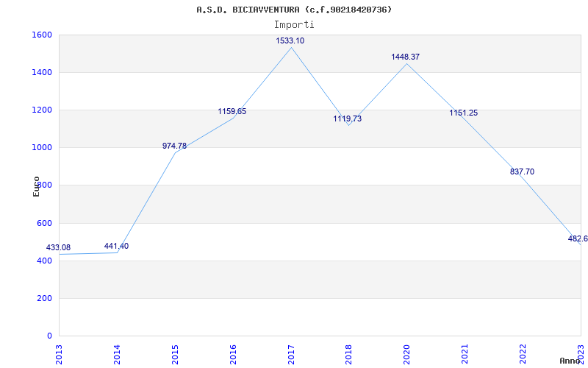588x368 pixels.
Task: Select the 1119.73 value label
Action: pos(348,118)
